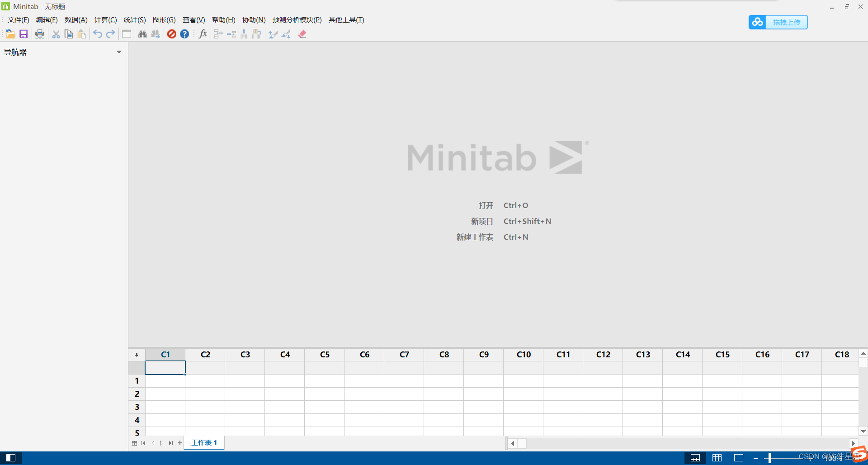Open the 帮助(H) menu

[224, 20]
